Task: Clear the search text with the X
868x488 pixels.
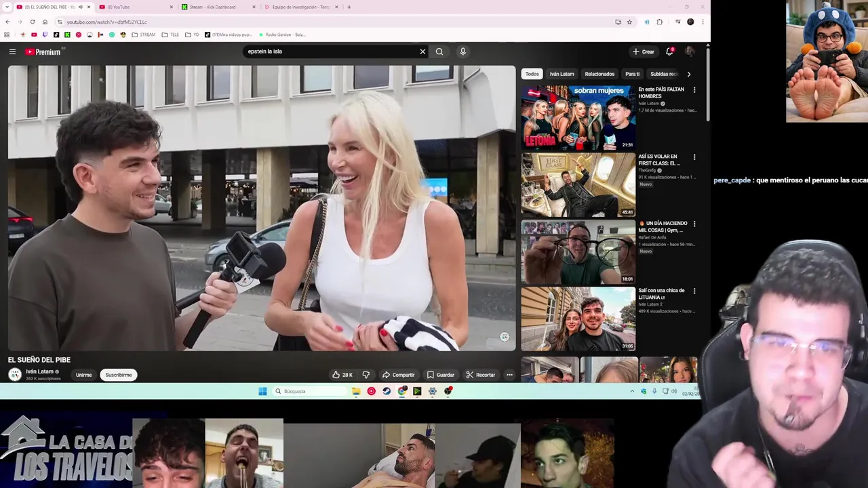Action: pos(422,52)
